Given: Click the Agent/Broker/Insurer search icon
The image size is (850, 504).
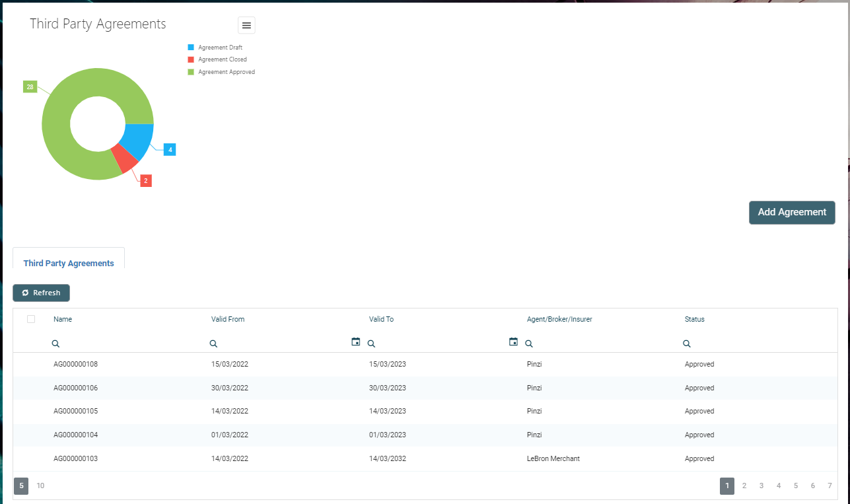Looking at the screenshot, I should tap(529, 344).
